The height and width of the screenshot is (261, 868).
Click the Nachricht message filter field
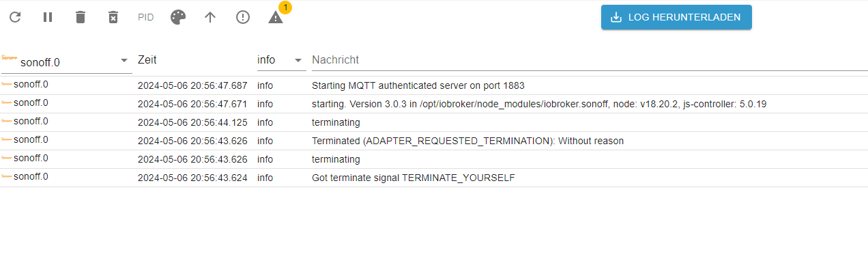[x=590, y=60]
